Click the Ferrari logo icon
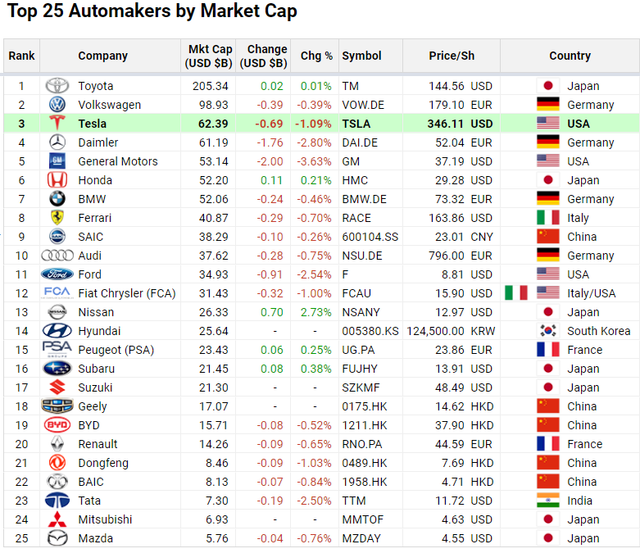 pos(57,218)
